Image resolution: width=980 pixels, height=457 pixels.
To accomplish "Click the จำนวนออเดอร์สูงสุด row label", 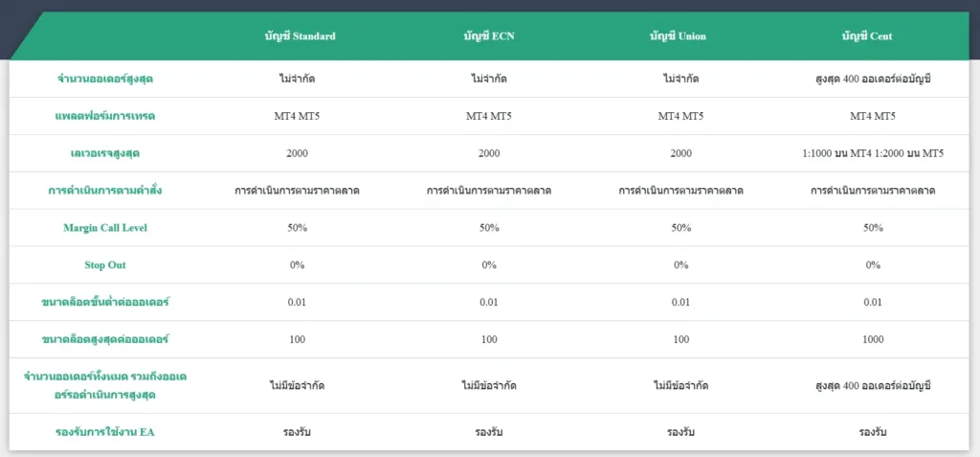I will (105, 79).
